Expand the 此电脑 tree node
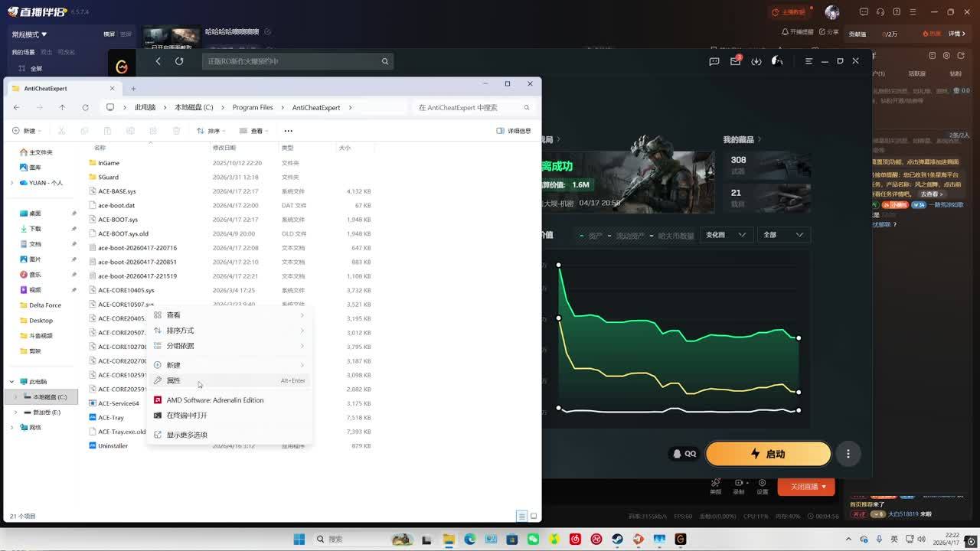 (x=11, y=381)
